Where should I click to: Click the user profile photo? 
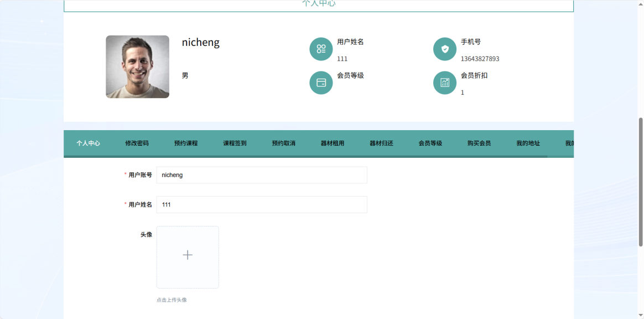click(138, 66)
